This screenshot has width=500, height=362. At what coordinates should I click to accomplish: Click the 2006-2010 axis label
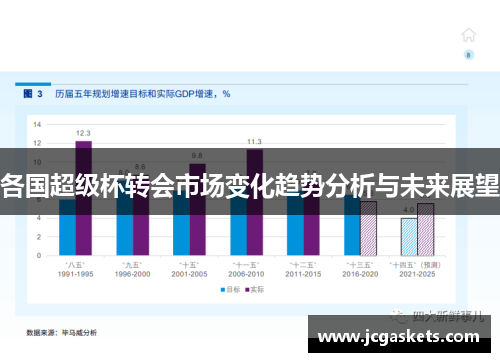pyautogui.click(x=246, y=274)
